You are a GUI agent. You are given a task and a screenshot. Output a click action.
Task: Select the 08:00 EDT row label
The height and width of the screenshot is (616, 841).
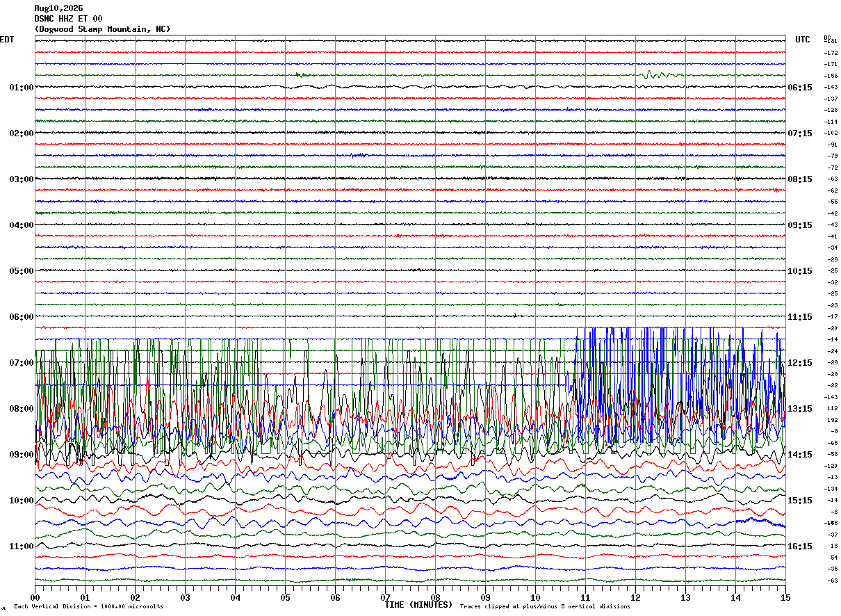point(22,409)
